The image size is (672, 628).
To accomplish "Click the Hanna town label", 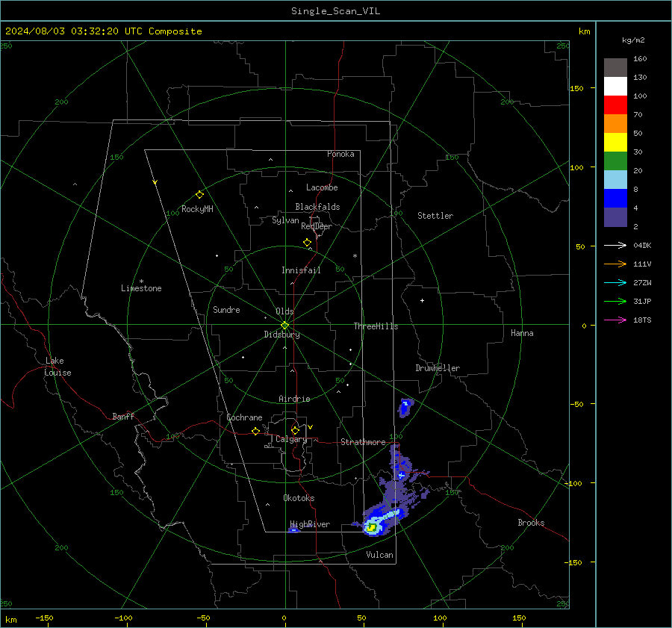I will (x=522, y=333).
